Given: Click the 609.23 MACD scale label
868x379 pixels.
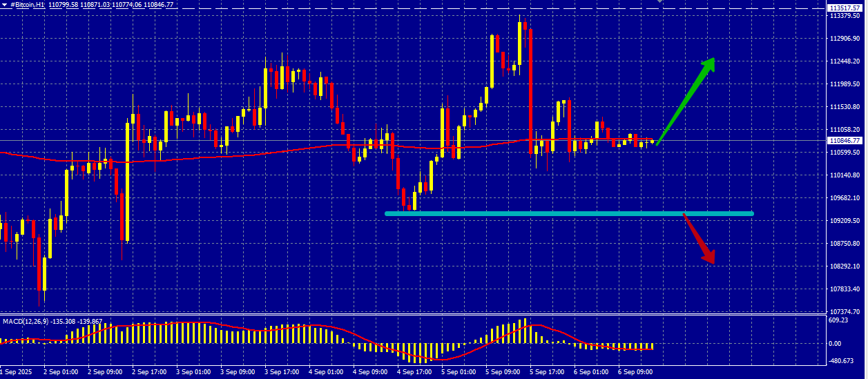Looking at the screenshot, I should (838, 320).
